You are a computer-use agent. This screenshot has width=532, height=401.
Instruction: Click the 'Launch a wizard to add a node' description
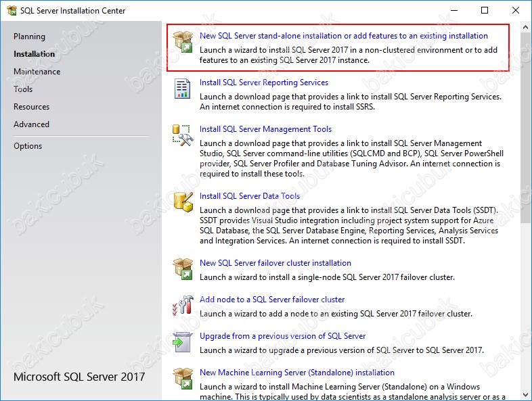[336, 314]
